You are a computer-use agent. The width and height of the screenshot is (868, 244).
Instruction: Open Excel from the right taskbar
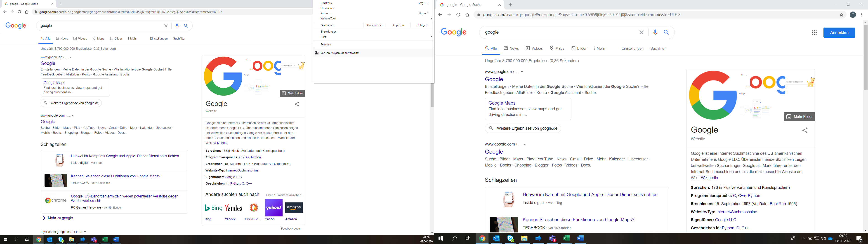566,238
